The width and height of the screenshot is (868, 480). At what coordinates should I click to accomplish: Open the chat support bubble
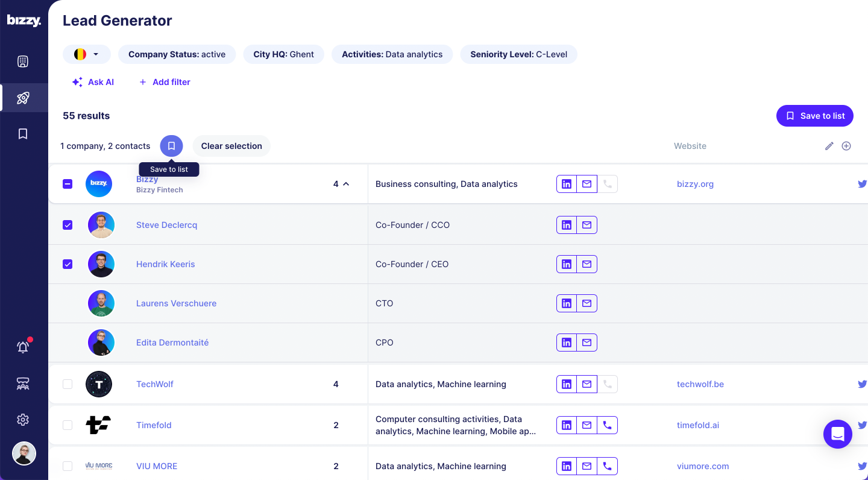pyautogui.click(x=837, y=434)
